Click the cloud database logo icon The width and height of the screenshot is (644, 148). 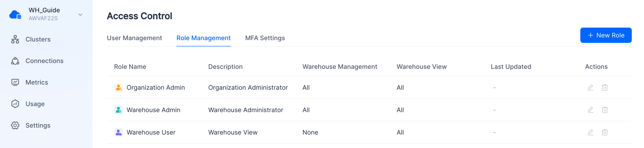pyautogui.click(x=15, y=15)
